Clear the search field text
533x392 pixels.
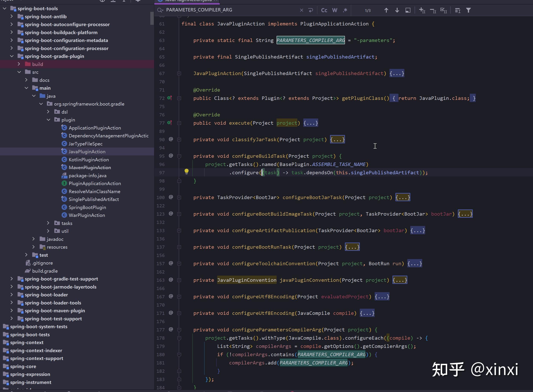301,10
